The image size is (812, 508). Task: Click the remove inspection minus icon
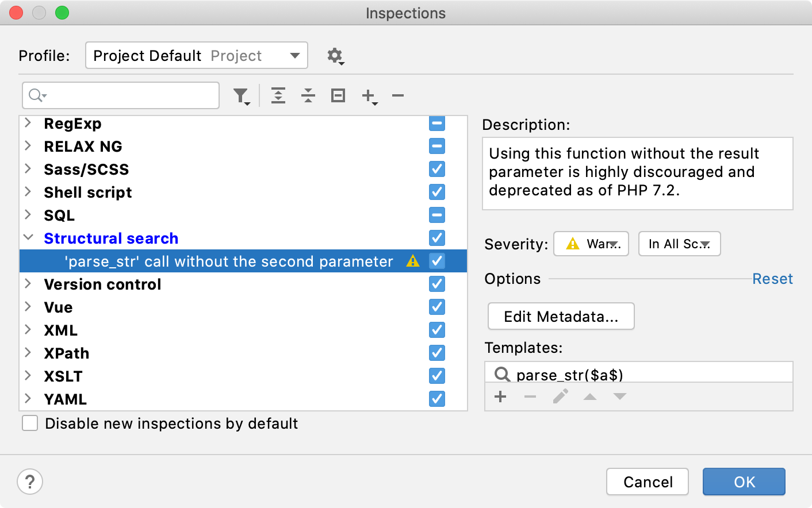coord(398,95)
